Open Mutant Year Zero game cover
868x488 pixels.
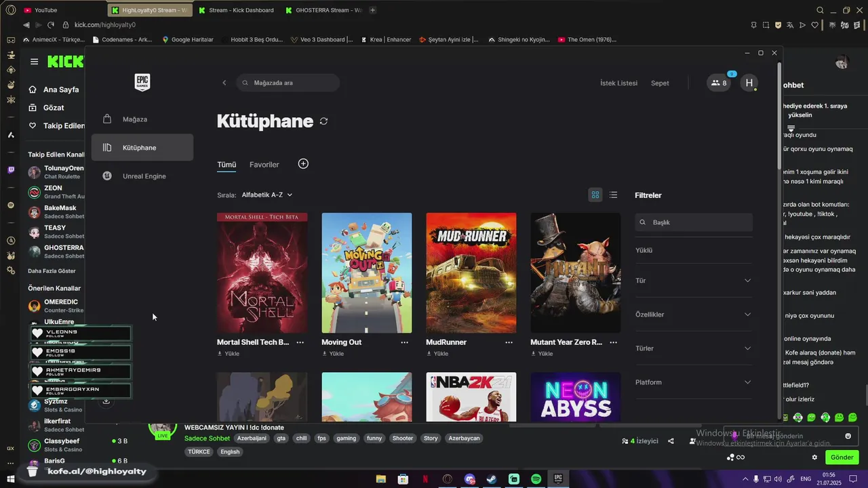[576, 273]
